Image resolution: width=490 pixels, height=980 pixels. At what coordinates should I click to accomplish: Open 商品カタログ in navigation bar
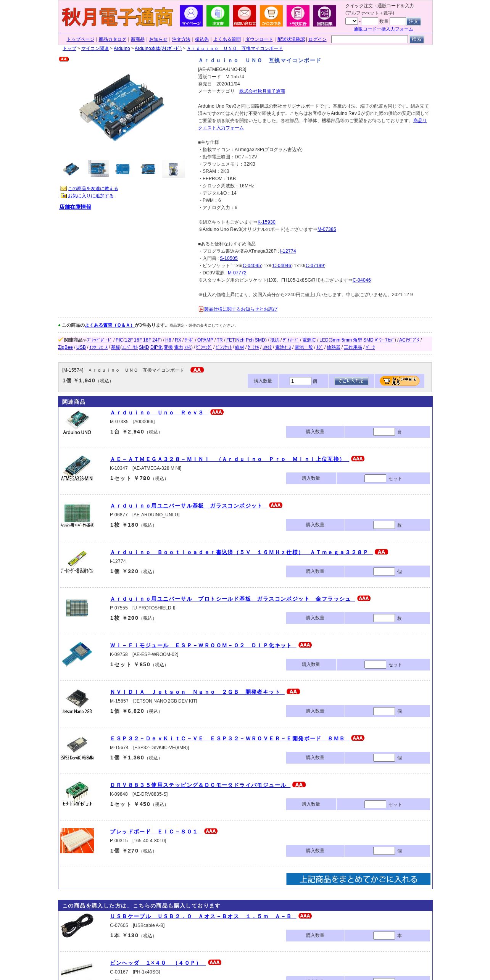113,39
